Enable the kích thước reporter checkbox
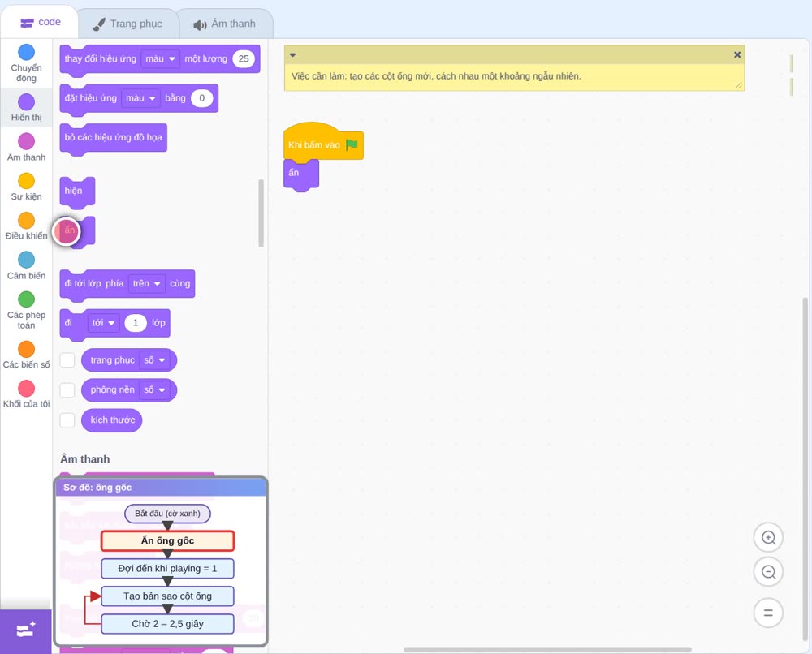 click(67, 420)
